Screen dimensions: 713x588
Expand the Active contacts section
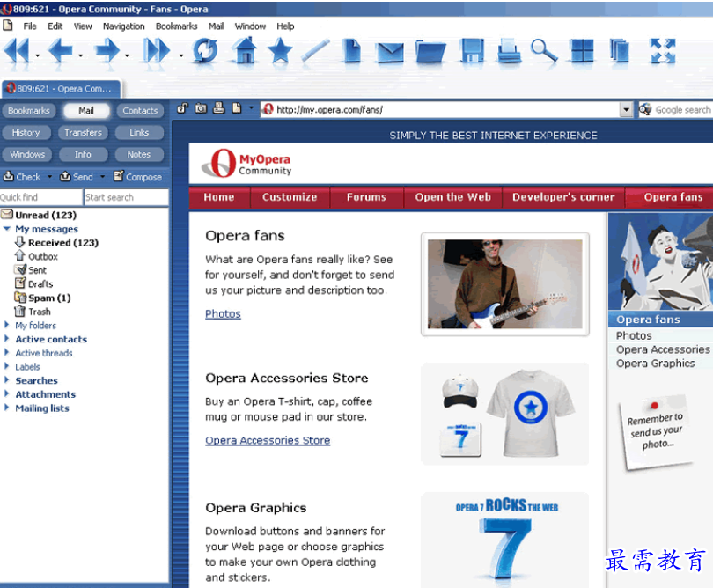[7, 338]
